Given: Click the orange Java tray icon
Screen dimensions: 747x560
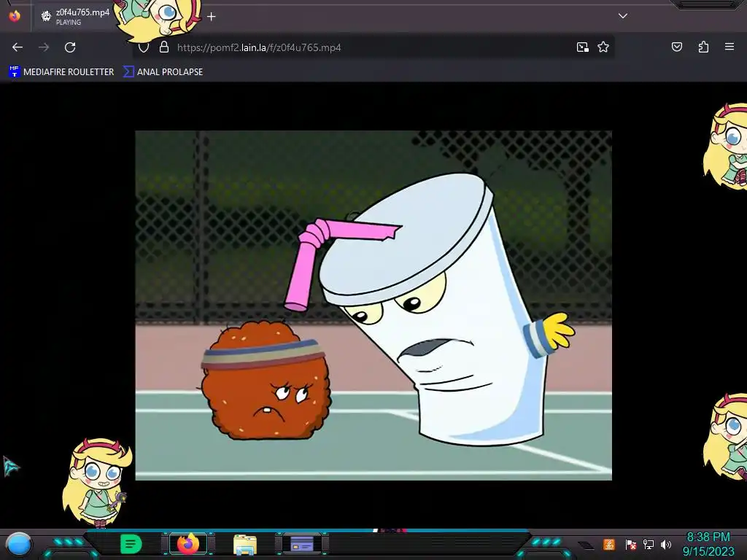Looking at the screenshot, I should [x=609, y=544].
